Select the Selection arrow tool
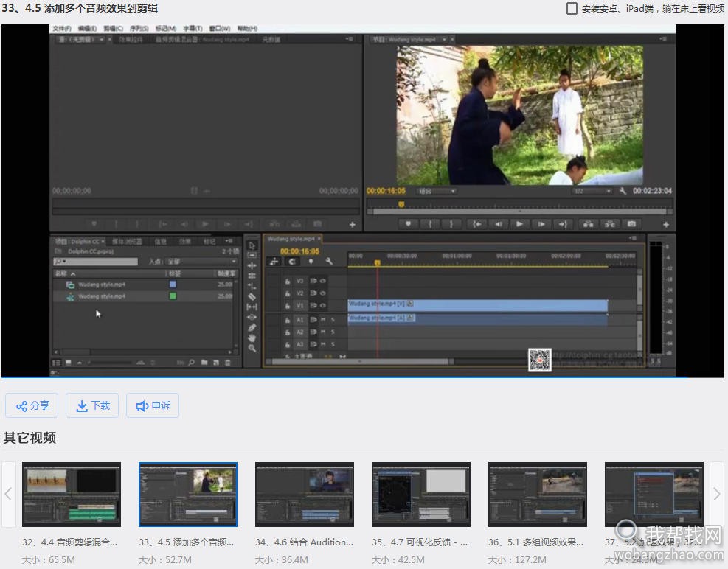This screenshot has height=569, width=728. [252, 245]
